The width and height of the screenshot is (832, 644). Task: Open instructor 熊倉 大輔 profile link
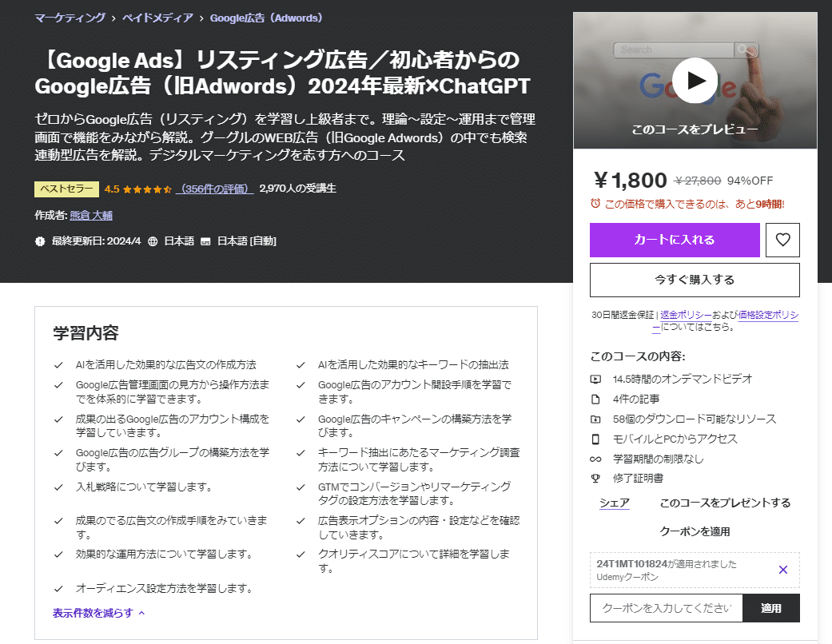point(91,216)
